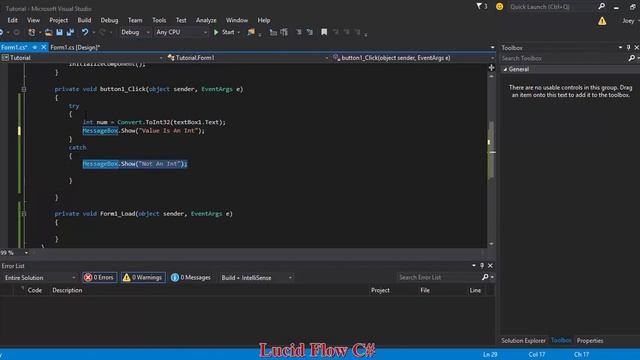Open the Debug menu
Viewport: 640px width, 360px height.
(x=109, y=20)
